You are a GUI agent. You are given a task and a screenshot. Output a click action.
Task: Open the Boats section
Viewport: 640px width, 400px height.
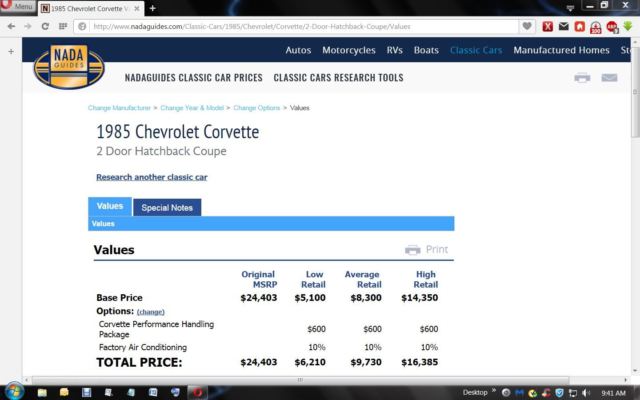tap(426, 50)
